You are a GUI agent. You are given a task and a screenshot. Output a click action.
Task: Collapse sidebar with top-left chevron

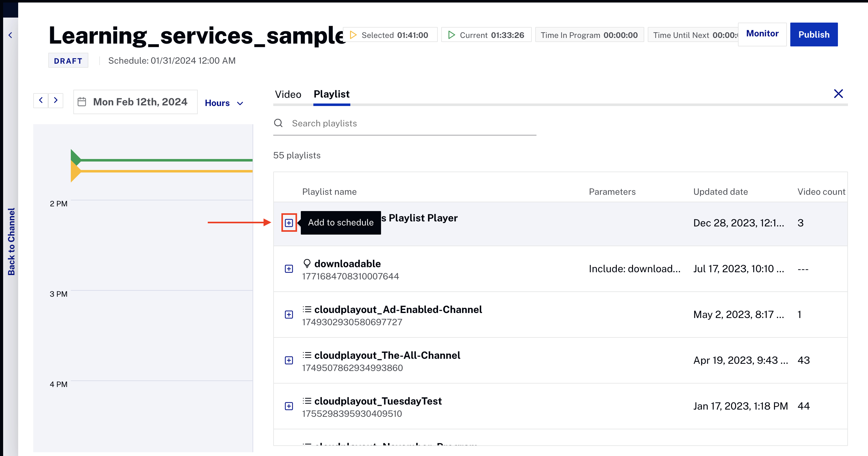click(10, 35)
